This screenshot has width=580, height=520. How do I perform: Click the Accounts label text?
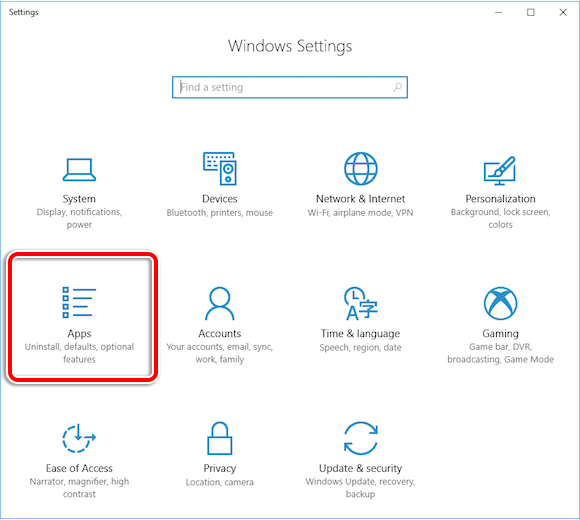(x=220, y=334)
